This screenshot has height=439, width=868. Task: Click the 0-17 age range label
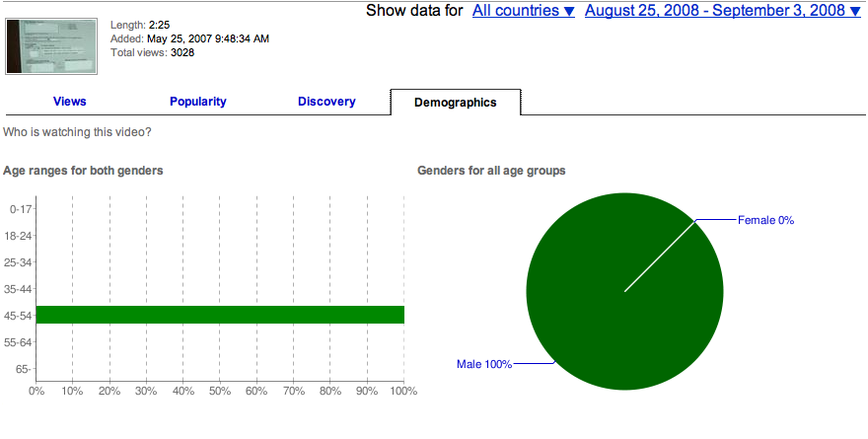click(x=20, y=209)
